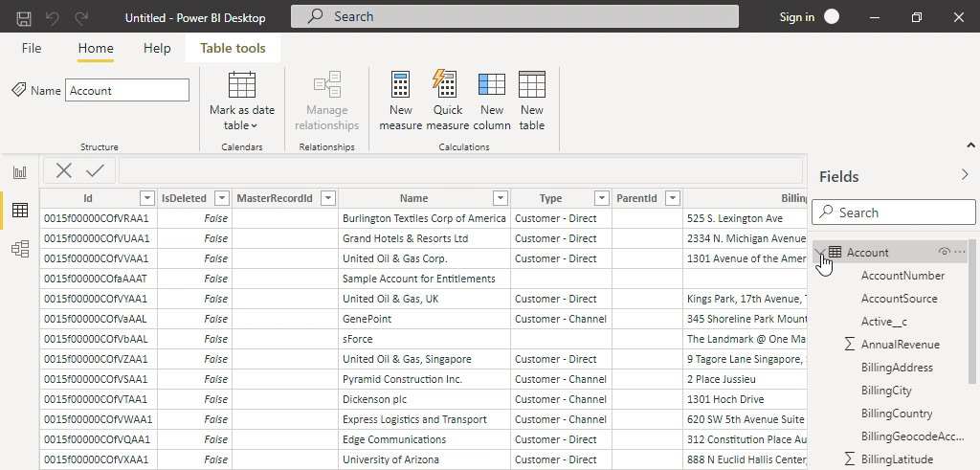This screenshot has height=470, width=980.
Task: Switch to Data view icon
Action: pos(20,211)
